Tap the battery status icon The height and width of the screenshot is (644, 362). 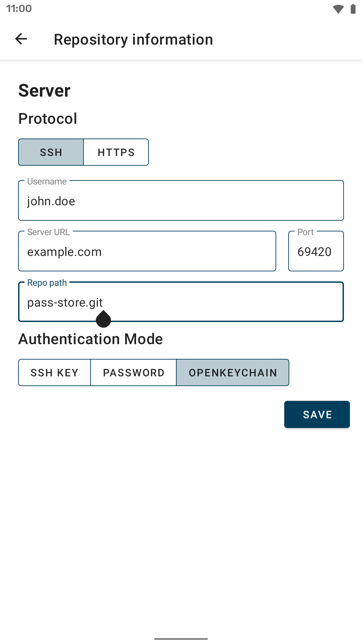click(x=353, y=9)
